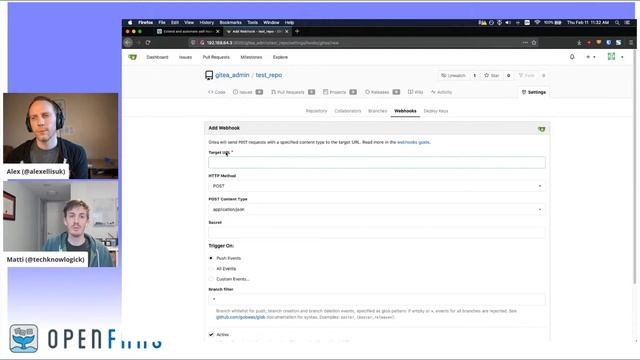Expand the HTTP Method dropdown
This screenshot has width=640, height=360.
coord(376,186)
